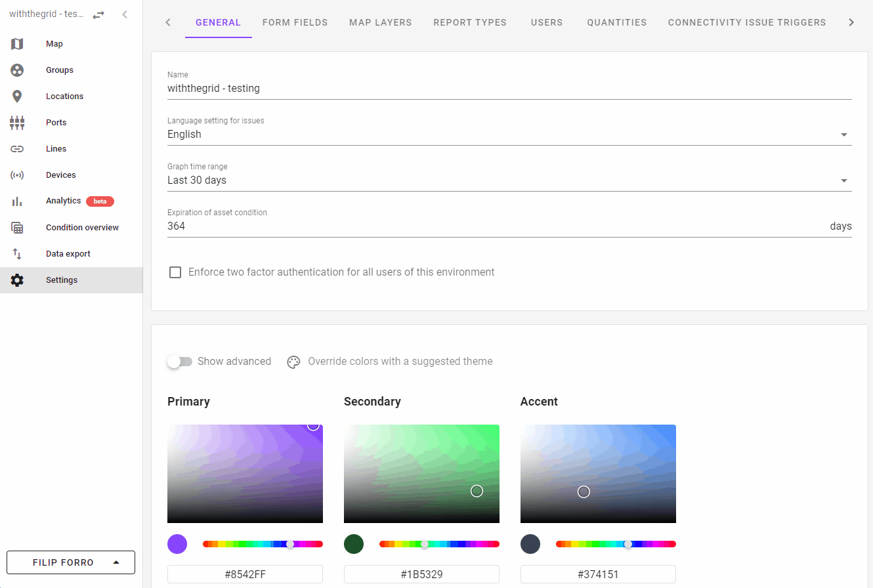Open Devices using the signal icon
Viewport: 873px width, 588px height.
pos(17,175)
